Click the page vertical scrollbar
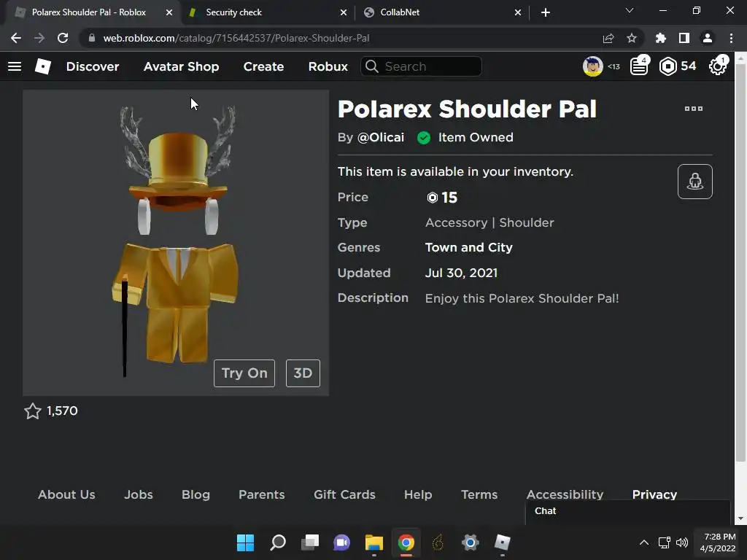 pos(740,263)
